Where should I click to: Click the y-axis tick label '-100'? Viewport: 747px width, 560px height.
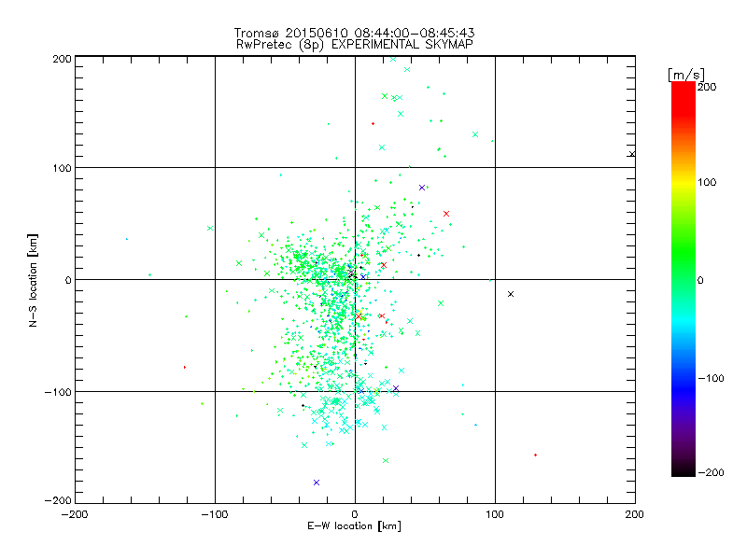tap(58, 392)
